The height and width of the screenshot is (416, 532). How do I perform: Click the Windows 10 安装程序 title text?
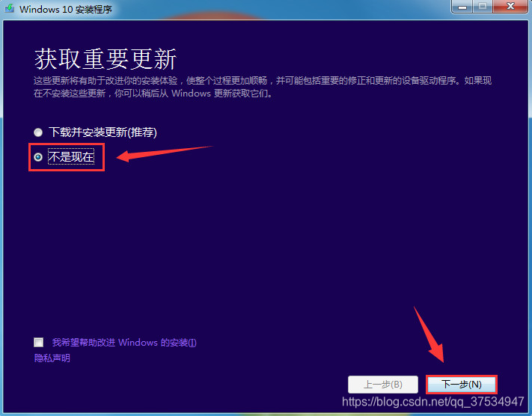pyautogui.click(x=66, y=9)
